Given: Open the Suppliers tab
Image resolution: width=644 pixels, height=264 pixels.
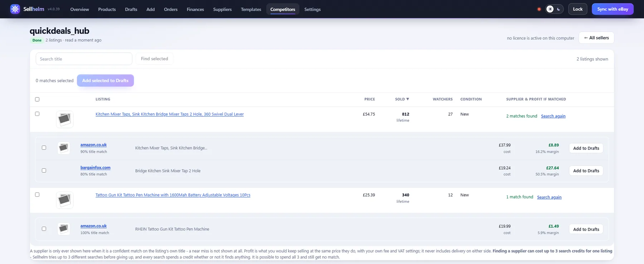Looking at the screenshot, I should 222,9.
